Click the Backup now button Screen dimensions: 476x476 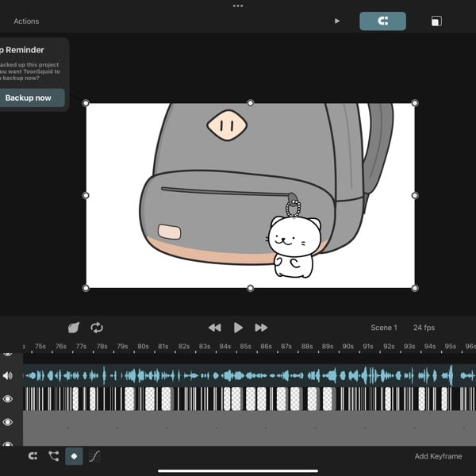(x=29, y=98)
